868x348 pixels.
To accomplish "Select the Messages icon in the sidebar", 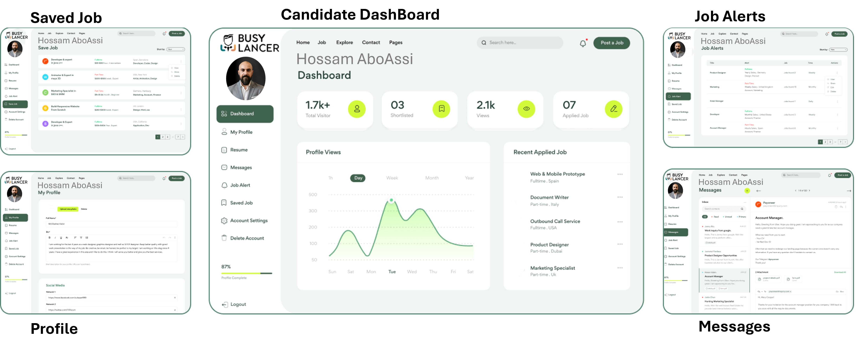I will point(224,167).
